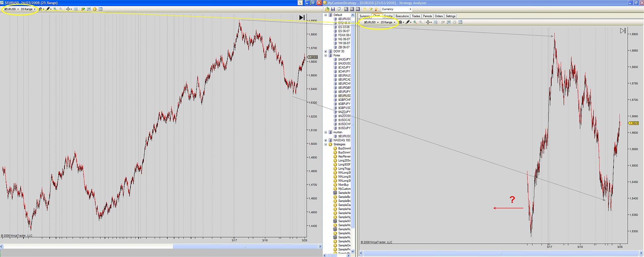This screenshot has width=644, height=257.
Task: Click the Open folder icon in Strategy Analyzer
Action: point(327,9)
